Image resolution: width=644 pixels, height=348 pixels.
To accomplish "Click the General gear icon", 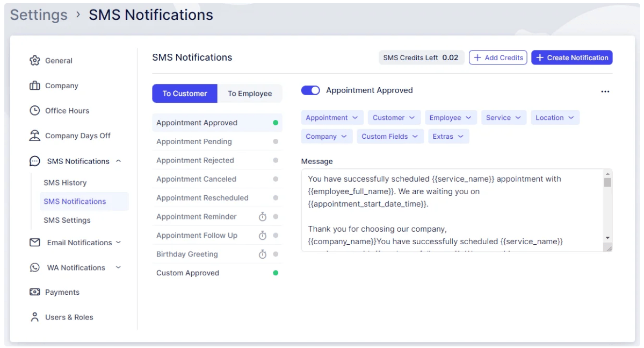I will tap(34, 60).
